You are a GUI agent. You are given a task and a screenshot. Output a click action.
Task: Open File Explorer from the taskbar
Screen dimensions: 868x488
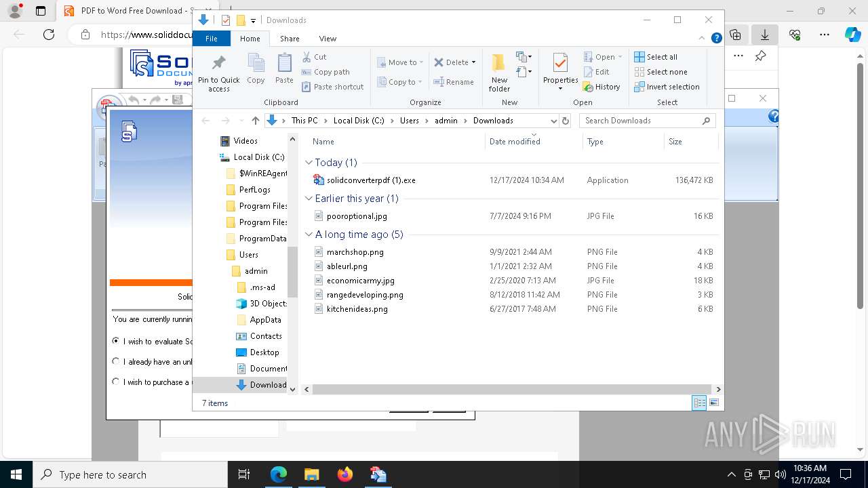point(311,474)
